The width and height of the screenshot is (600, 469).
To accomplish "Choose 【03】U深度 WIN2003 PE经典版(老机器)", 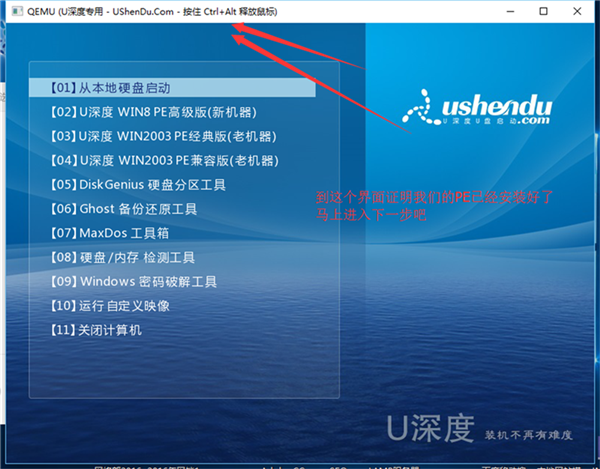I will coord(163,136).
